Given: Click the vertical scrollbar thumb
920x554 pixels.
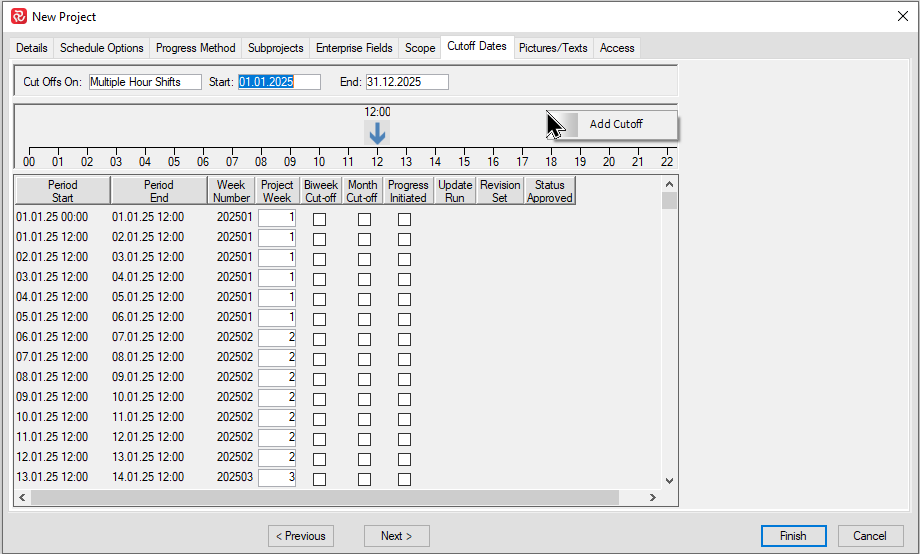Looking at the screenshot, I should coord(669,200).
